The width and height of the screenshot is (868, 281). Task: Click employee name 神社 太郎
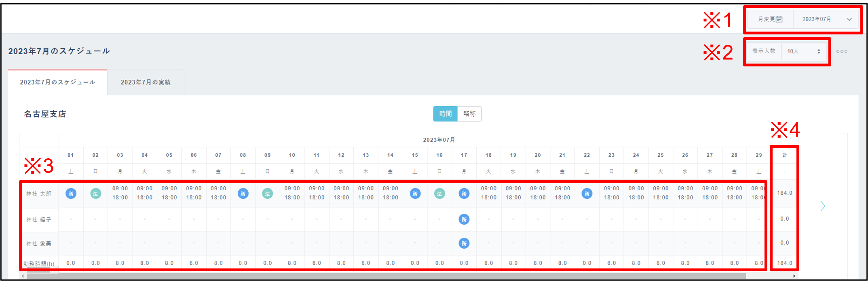[x=39, y=194]
